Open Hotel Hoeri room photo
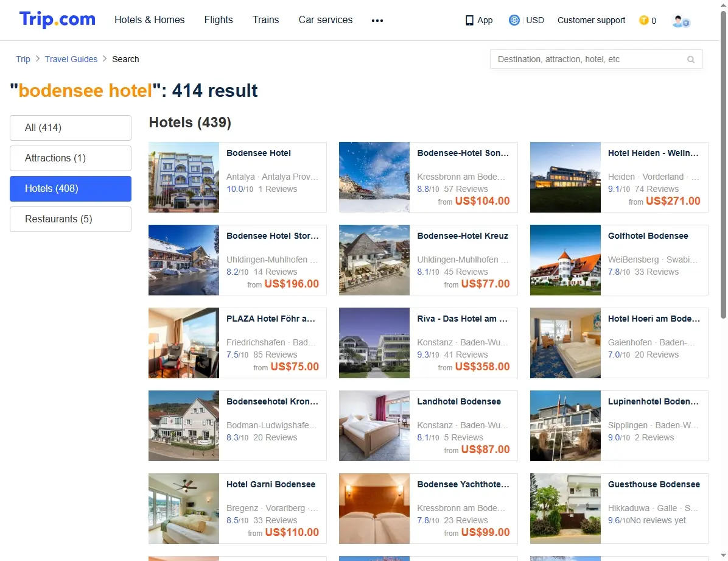Image resolution: width=728 pixels, height=561 pixels. pos(565,342)
